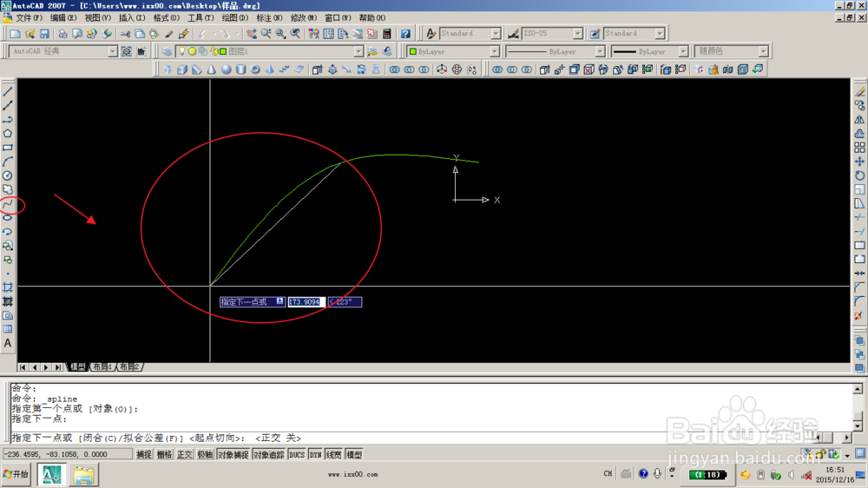Select the Mirror tool on modify toolbar
Viewport: 868px width, 488px height.
859,120
